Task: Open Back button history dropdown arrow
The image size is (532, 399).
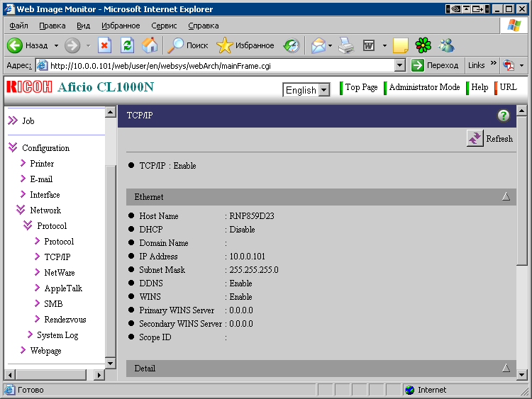Action: 56,45
